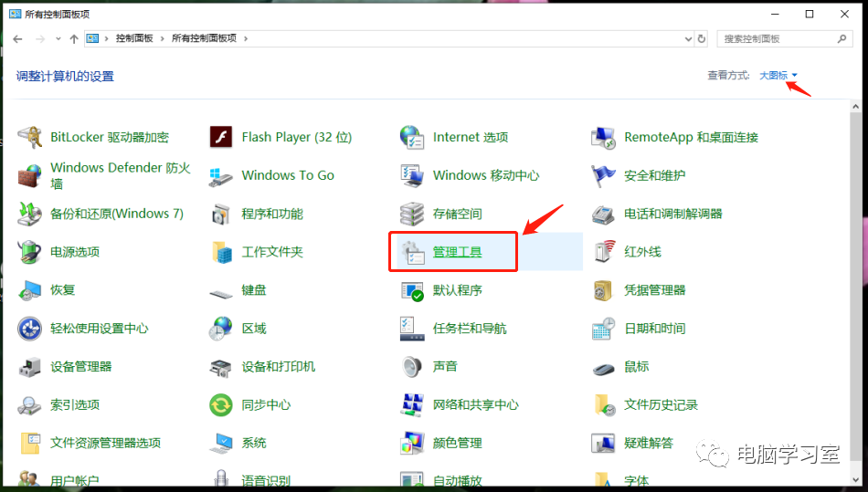
Task: Open the 电源选项 battery icon
Action: click(x=30, y=252)
